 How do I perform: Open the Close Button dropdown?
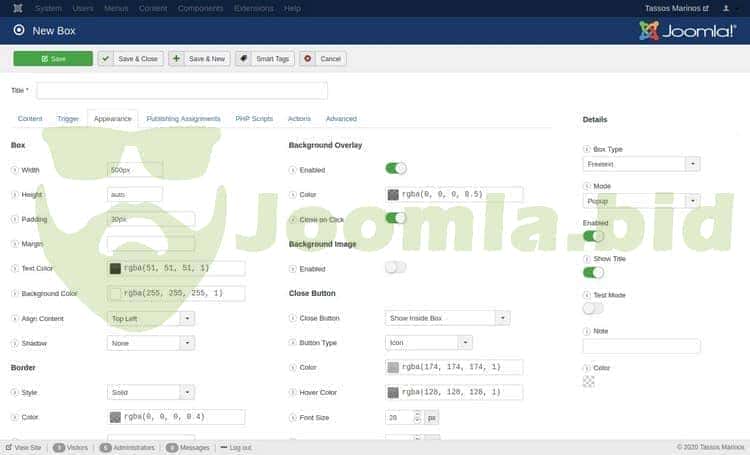tap(447, 318)
